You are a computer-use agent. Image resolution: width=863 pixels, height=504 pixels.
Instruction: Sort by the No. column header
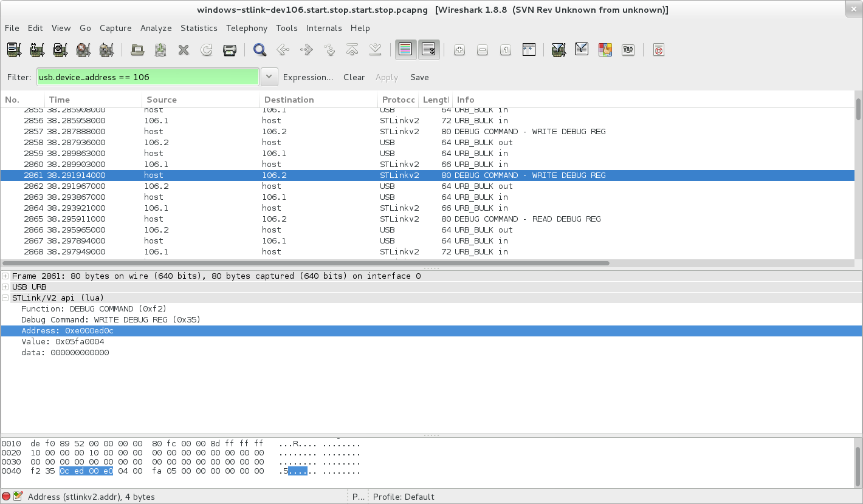tap(22, 100)
